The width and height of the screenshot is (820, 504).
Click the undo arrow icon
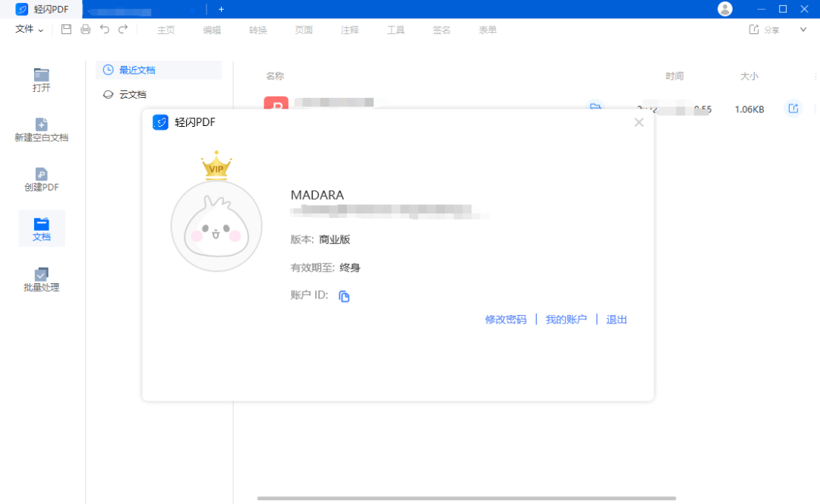(105, 29)
